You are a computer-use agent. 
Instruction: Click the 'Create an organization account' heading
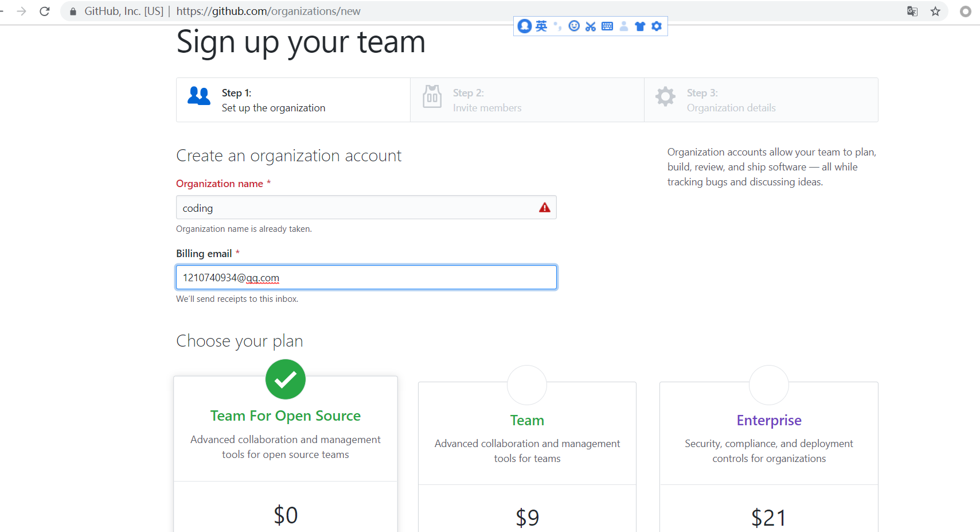[289, 156]
